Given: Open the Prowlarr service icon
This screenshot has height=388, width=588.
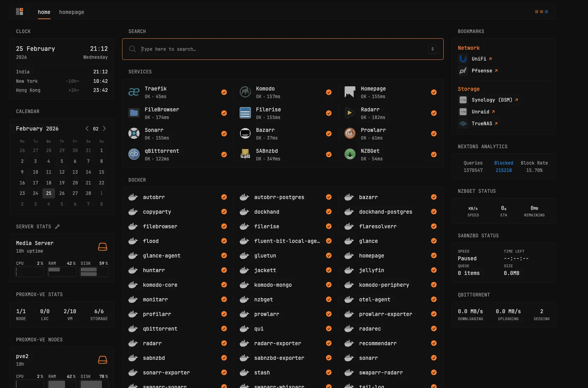Looking at the screenshot, I should (350, 134).
